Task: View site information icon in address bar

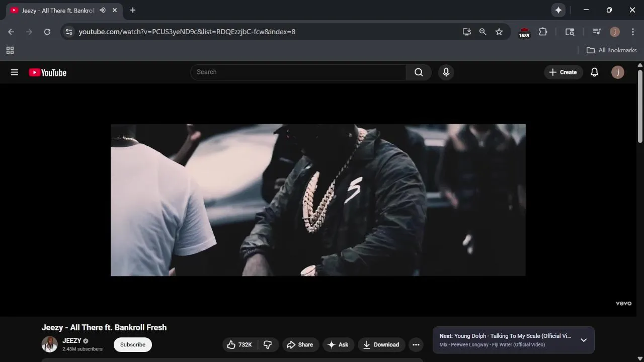Action: [x=69, y=32]
